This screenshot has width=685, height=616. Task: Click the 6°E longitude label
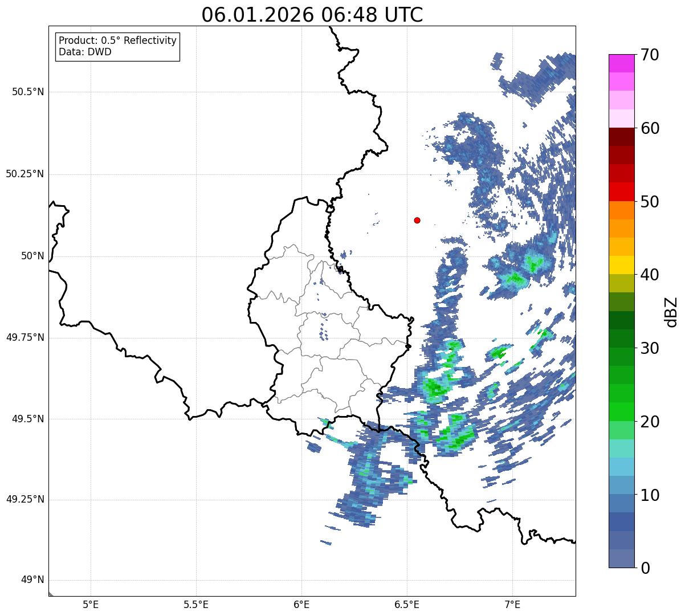(301, 604)
